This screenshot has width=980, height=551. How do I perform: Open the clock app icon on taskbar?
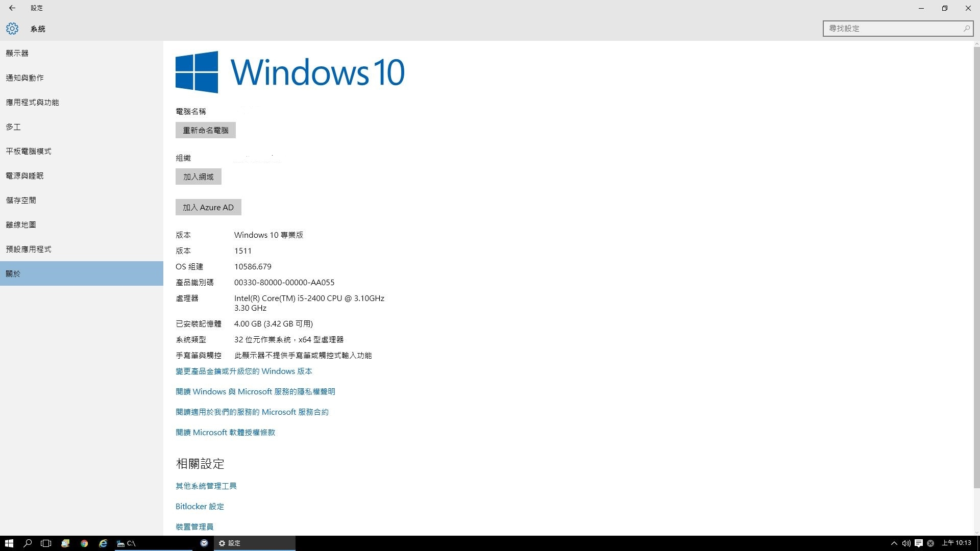(x=204, y=543)
